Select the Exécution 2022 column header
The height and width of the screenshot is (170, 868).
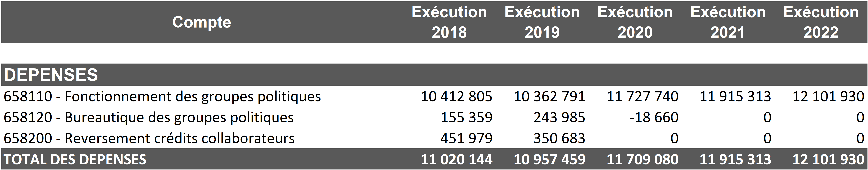[x=821, y=22]
